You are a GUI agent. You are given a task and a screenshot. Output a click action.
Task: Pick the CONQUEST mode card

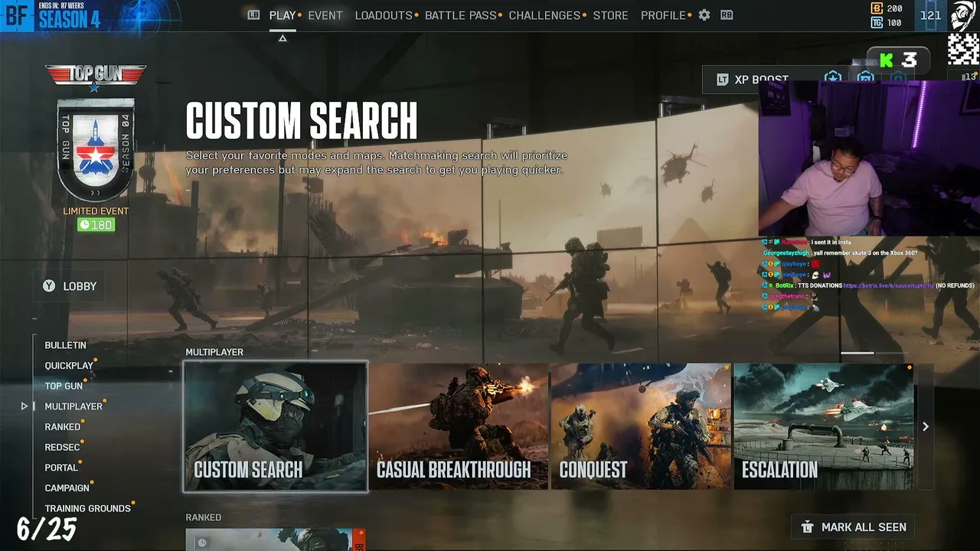pyautogui.click(x=641, y=426)
